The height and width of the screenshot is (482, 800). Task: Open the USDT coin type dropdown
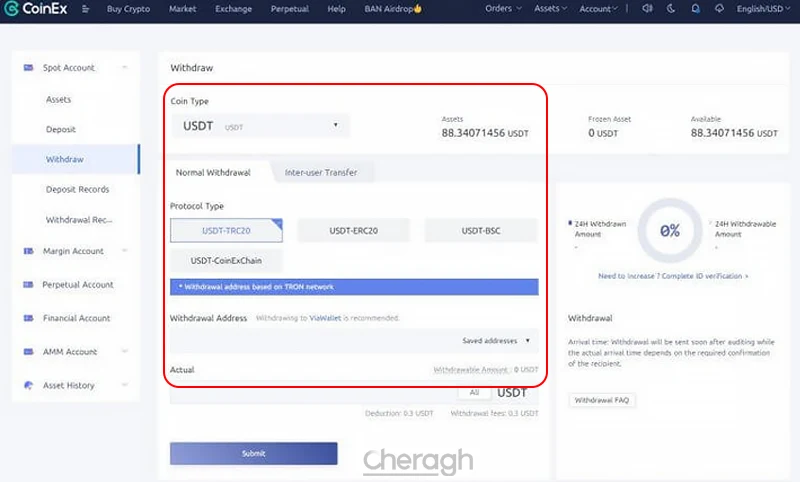[x=261, y=126]
